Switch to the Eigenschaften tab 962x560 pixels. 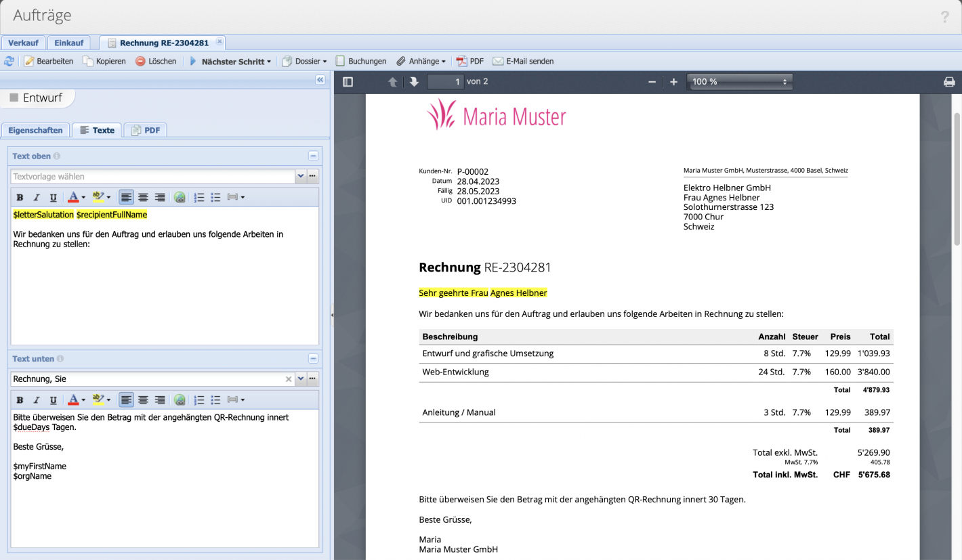(35, 130)
